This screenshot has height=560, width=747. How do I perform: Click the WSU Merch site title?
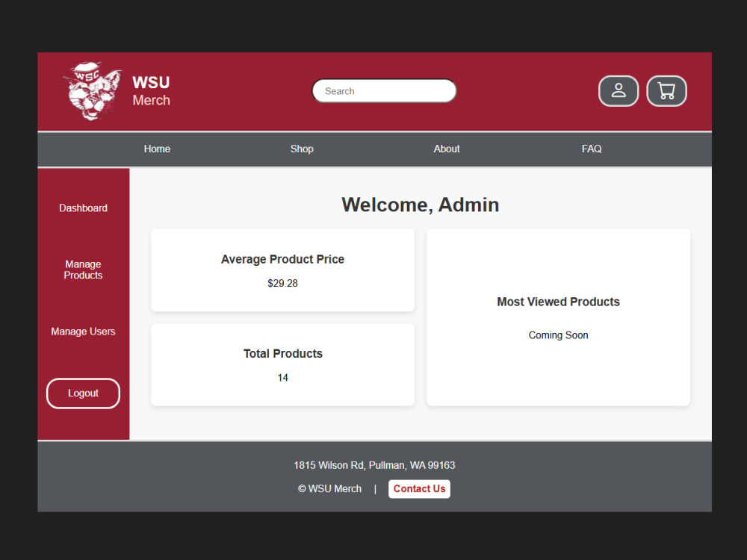click(x=151, y=91)
